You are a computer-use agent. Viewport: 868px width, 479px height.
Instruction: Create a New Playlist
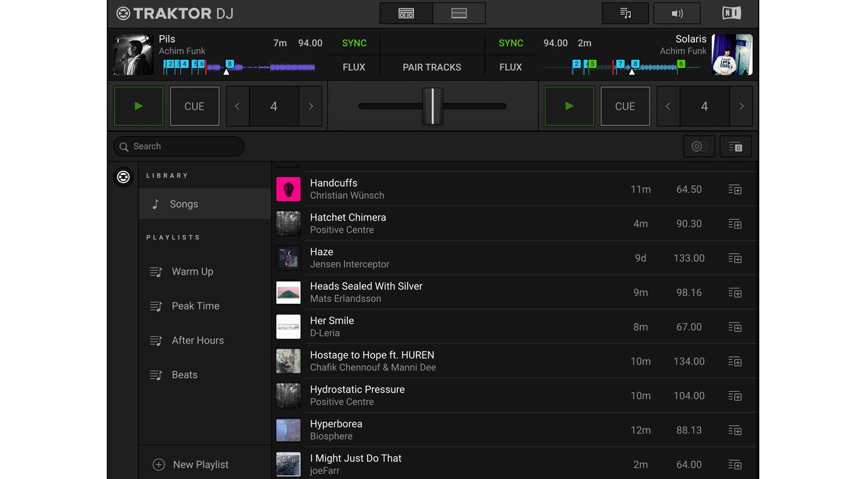point(205,464)
